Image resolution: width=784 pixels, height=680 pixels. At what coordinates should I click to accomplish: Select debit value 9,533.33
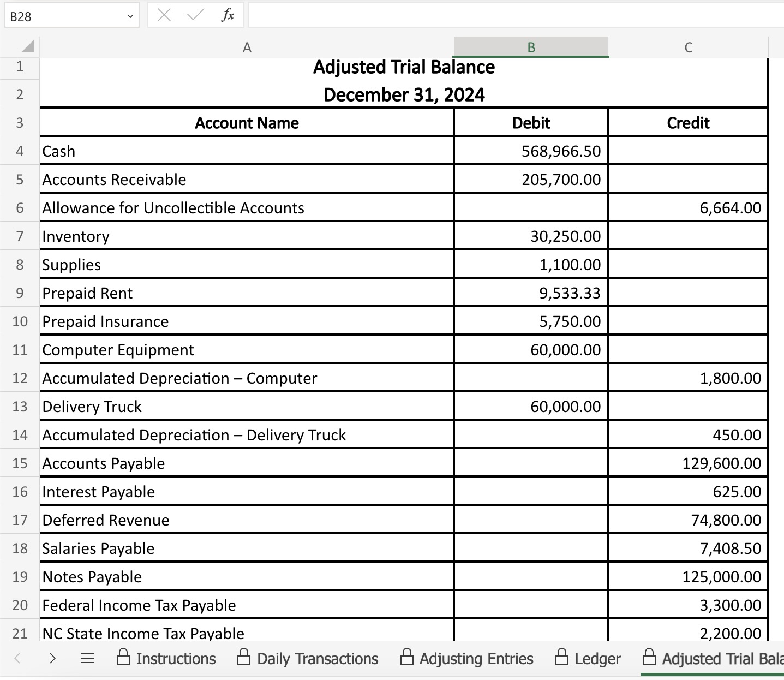pos(531,293)
